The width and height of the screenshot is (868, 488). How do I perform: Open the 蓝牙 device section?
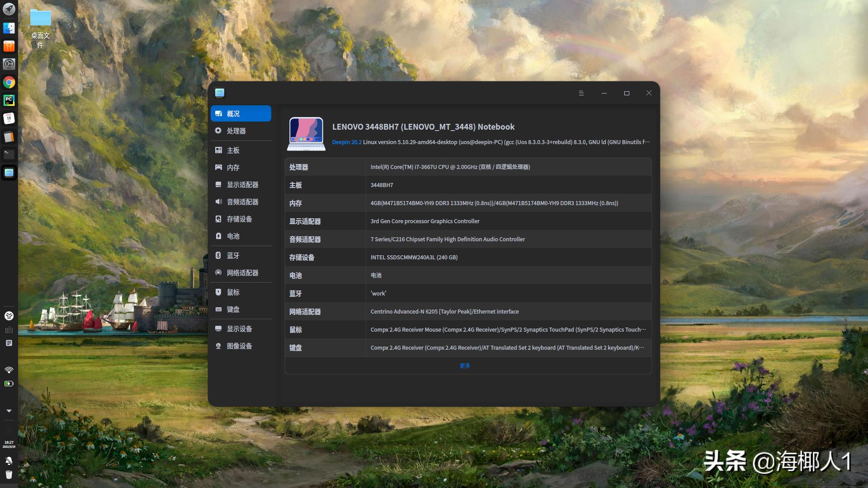[x=233, y=255]
